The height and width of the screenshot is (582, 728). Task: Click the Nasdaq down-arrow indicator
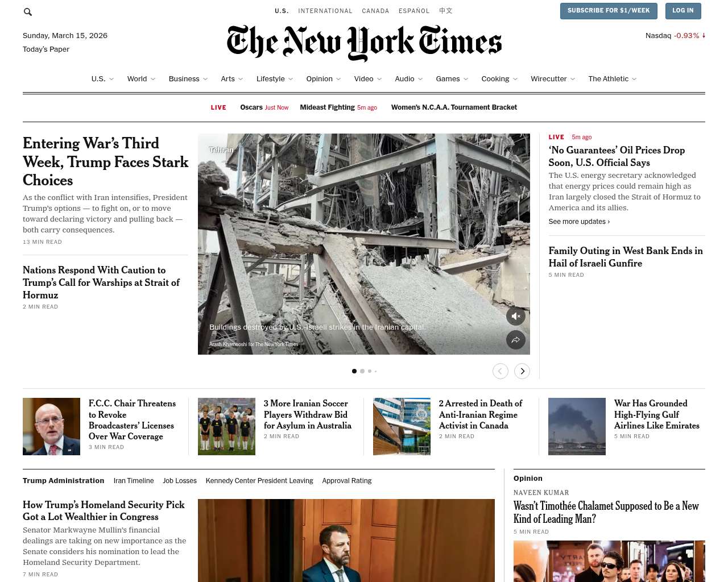point(704,35)
